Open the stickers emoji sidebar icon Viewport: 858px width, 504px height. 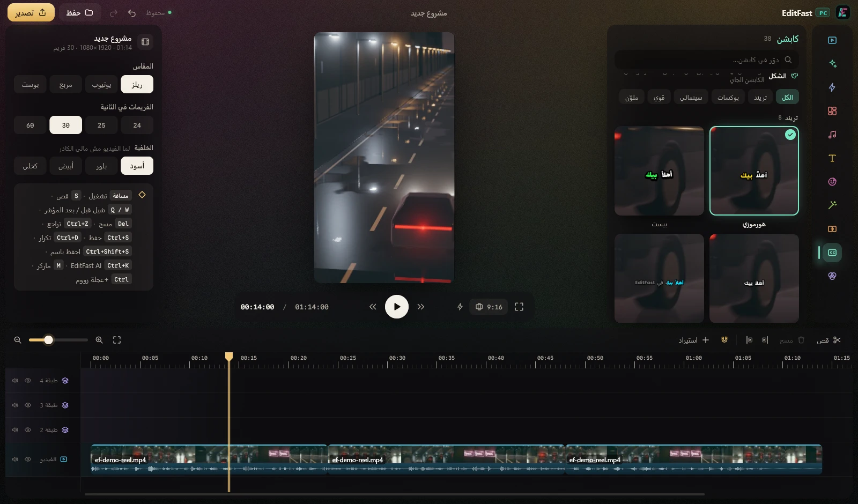[832, 182]
